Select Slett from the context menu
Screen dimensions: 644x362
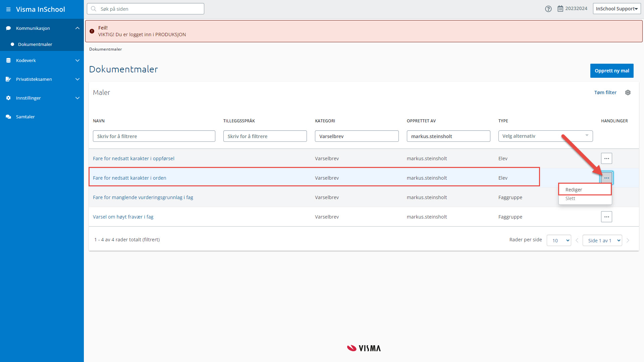570,198
